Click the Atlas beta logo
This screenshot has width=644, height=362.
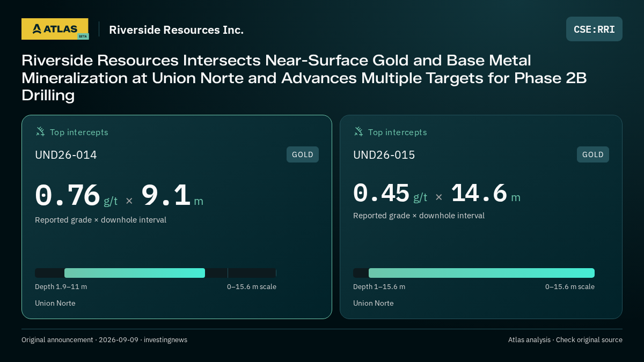[x=55, y=29]
